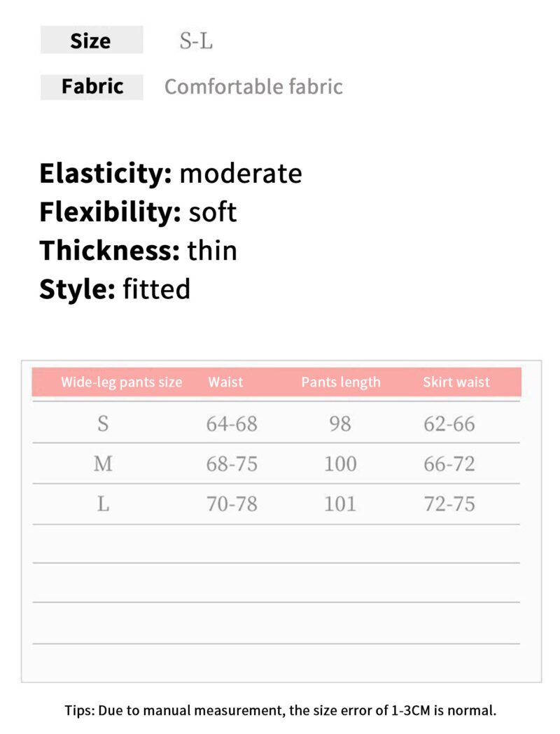The height and width of the screenshot is (734, 560).
Task: Click the Wide-leg pants size column header
Action: pyautogui.click(x=121, y=382)
